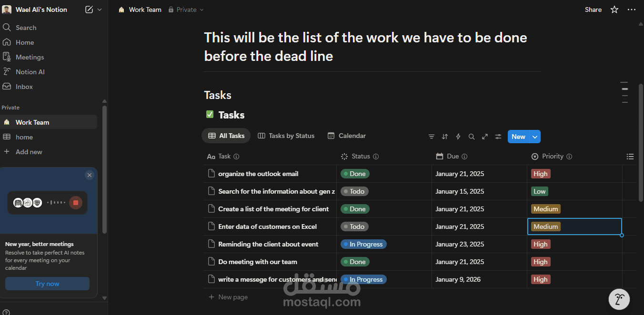Click page icon of Create a list row
Viewport: 644px width, 315px height.
point(211,209)
